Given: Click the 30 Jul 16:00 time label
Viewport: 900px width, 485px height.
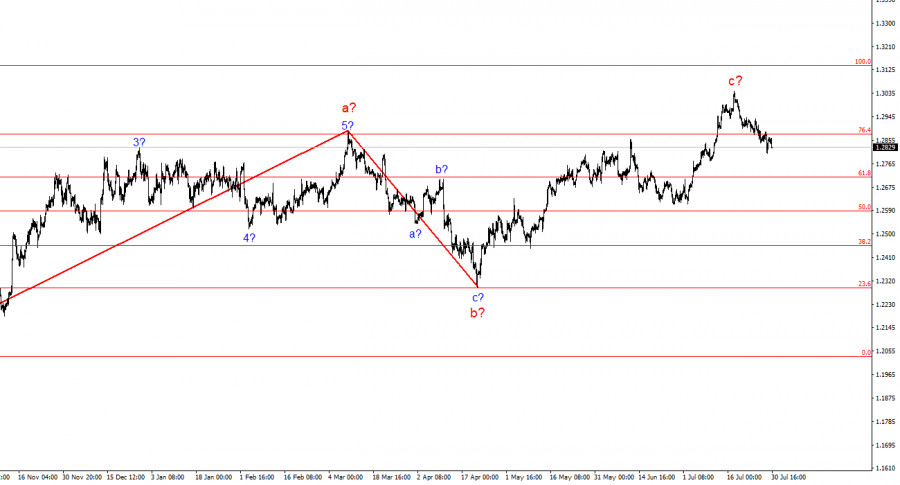Looking at the screenshot, I should [789, 478].
